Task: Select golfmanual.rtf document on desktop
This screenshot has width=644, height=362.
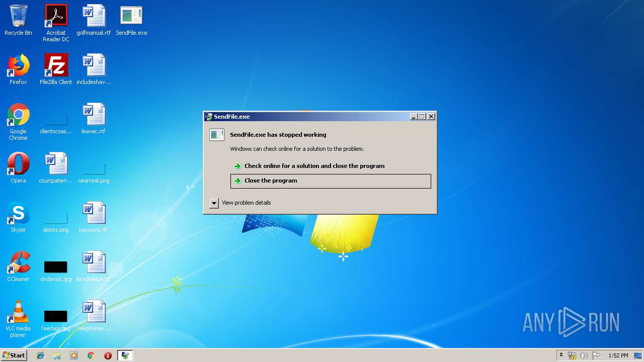Action: 94,20
